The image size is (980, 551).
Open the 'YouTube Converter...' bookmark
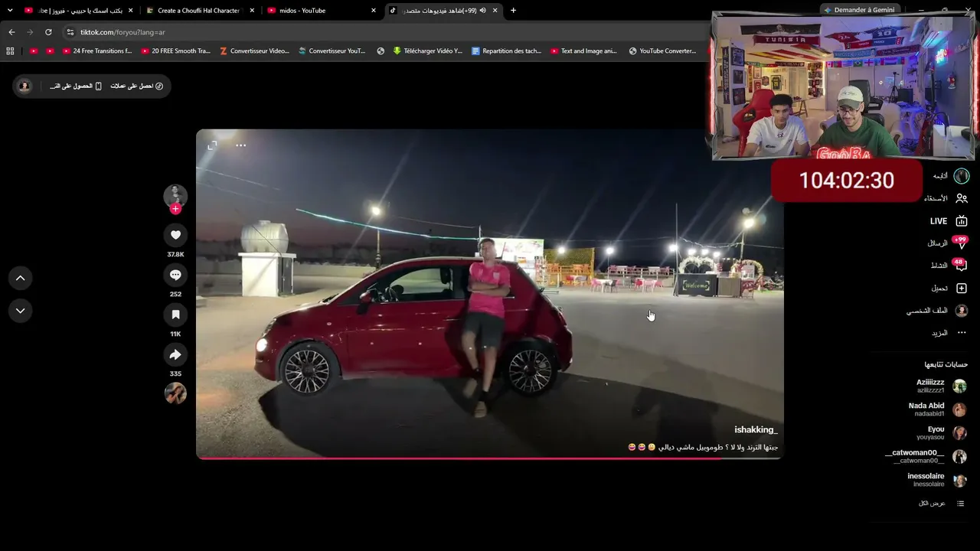pyautogui.click(x=662, y=51)
